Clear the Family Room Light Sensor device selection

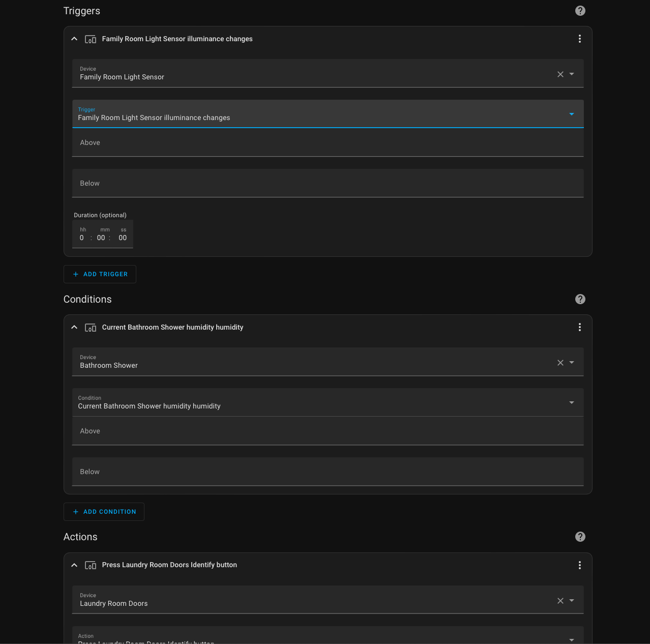coord(560,74)
